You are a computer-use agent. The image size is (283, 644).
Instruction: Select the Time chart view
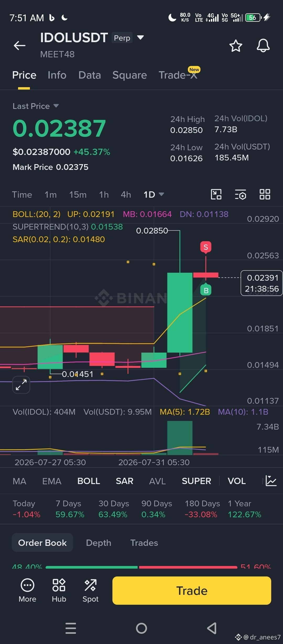22,195
